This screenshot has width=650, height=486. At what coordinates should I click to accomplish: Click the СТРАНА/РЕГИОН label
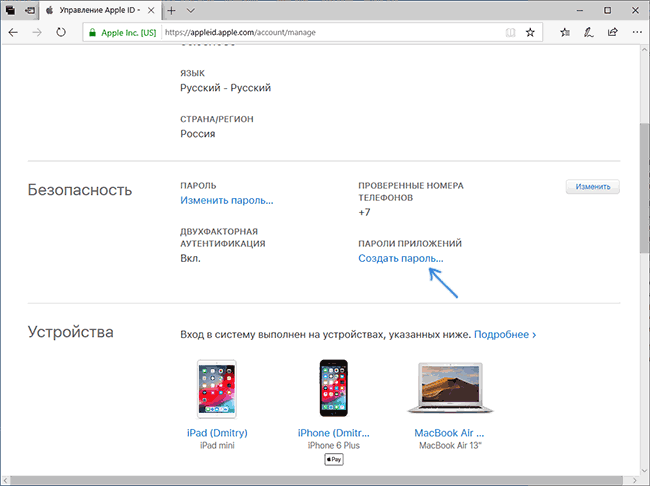[x=217, y=119]
